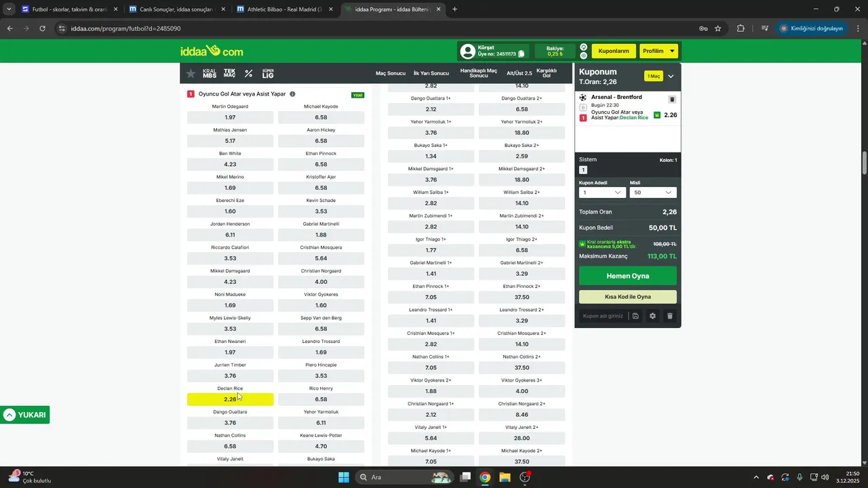Click the Kuponlarım button
Screen dimensions: 868x488
[614, 51]
